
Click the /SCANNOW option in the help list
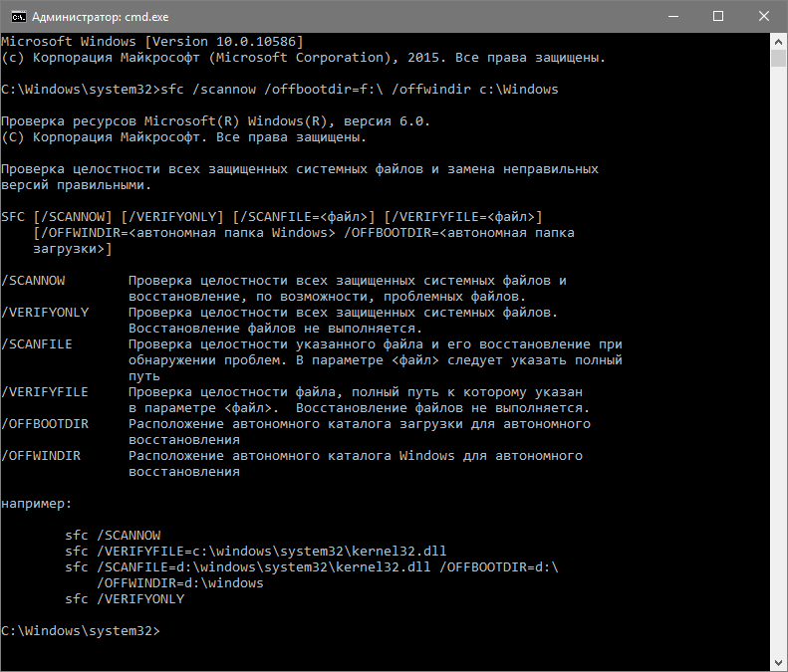point(34,281)
